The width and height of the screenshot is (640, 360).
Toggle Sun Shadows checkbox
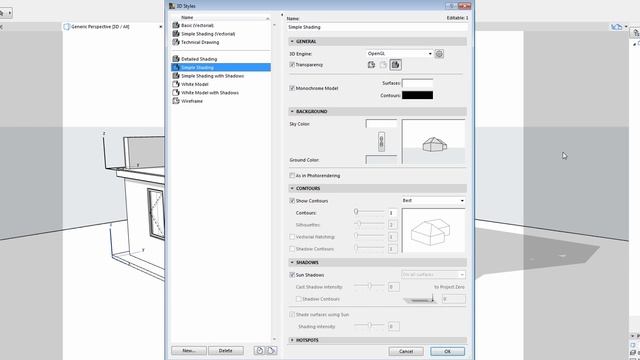(x=292, y=275)
